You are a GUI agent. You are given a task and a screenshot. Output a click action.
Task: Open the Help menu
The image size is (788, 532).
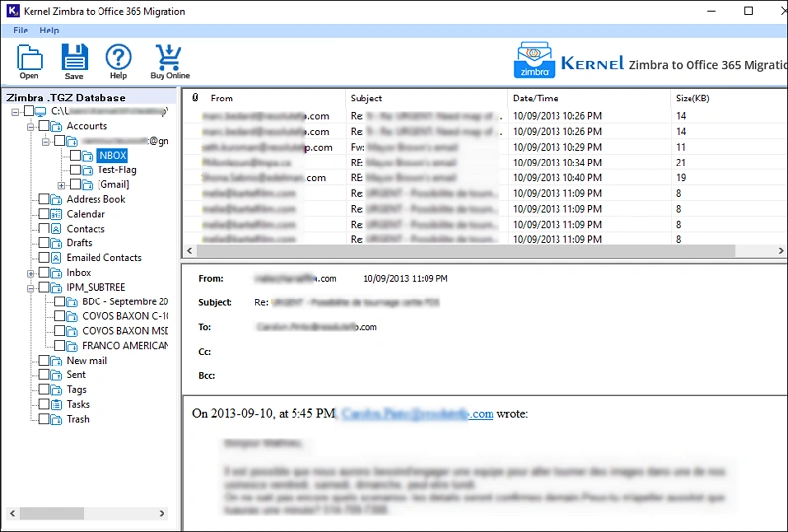[x=49, y=31]
